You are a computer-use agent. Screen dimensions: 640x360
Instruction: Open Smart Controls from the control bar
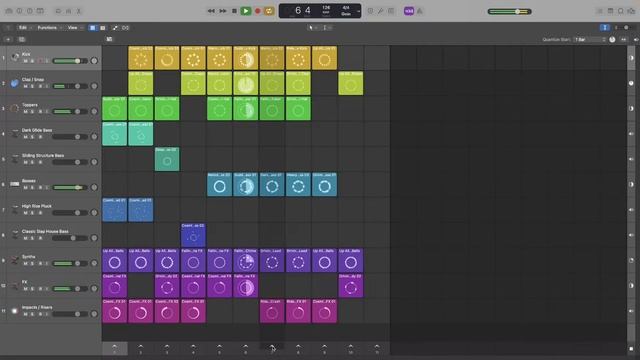58,11
